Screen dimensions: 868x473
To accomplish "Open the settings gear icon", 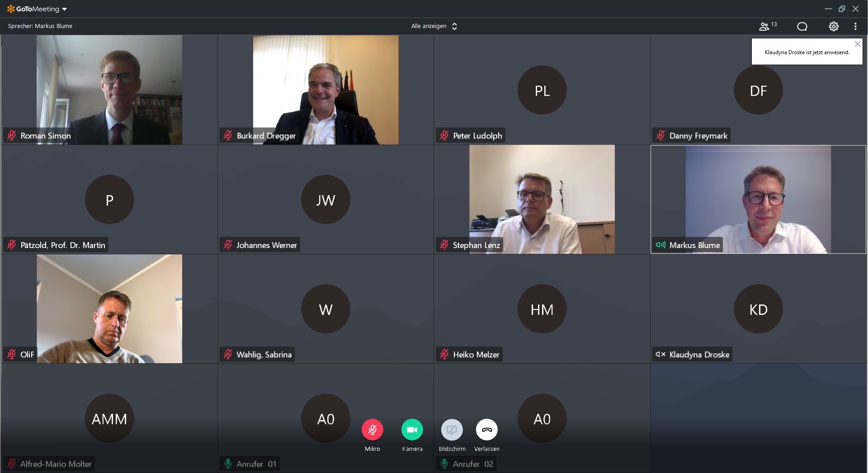I will pos(834,26).
